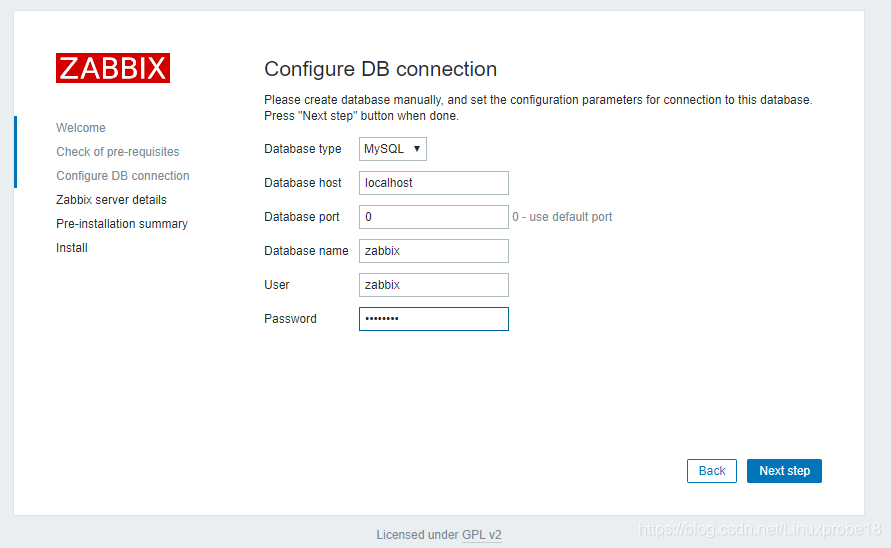Click the MySQL dropdown arrow
This screenshot has height=548, width=891.
click(x=417, y=149)
